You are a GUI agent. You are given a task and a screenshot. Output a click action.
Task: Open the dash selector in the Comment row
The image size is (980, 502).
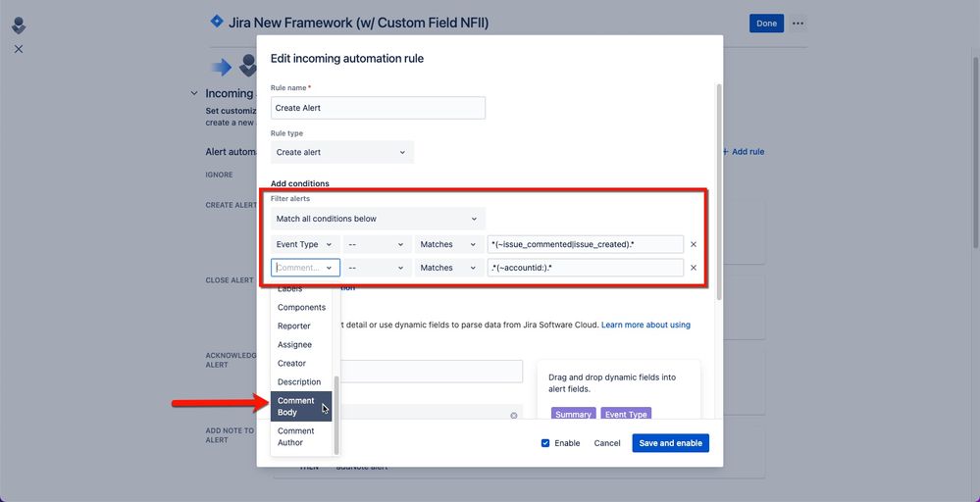coord(377,268)
